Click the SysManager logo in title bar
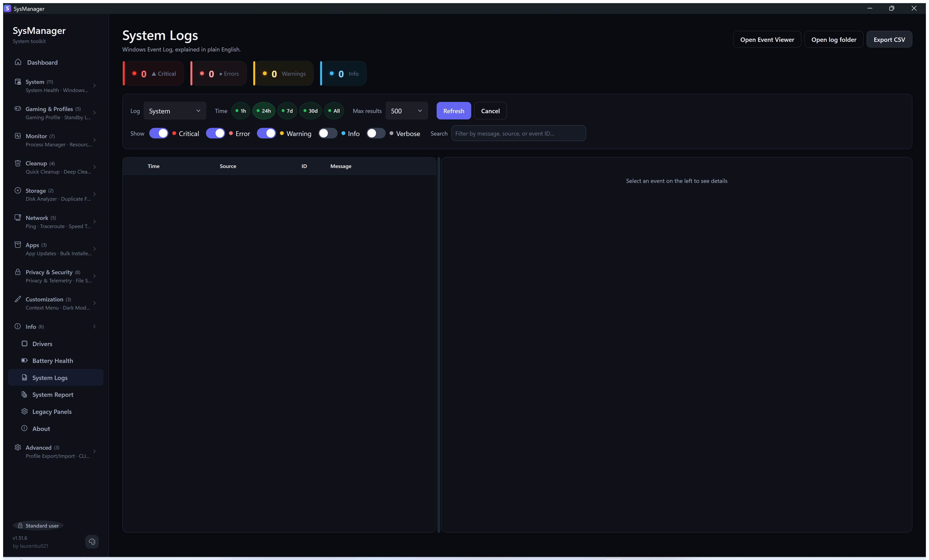 [7, 8]
